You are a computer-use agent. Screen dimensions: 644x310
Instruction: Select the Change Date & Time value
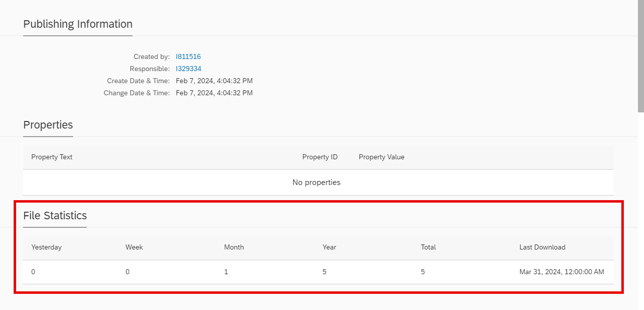[214, 93]
